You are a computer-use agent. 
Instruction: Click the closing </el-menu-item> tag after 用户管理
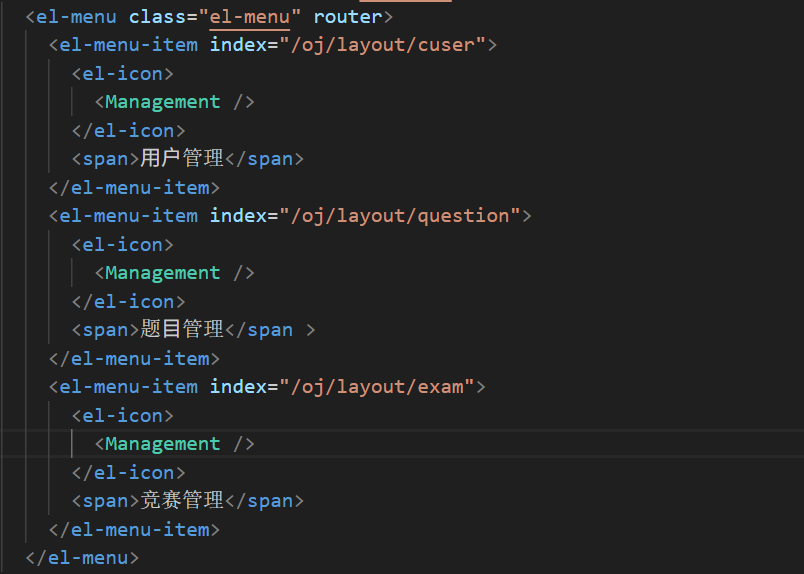tap(134, 188)
